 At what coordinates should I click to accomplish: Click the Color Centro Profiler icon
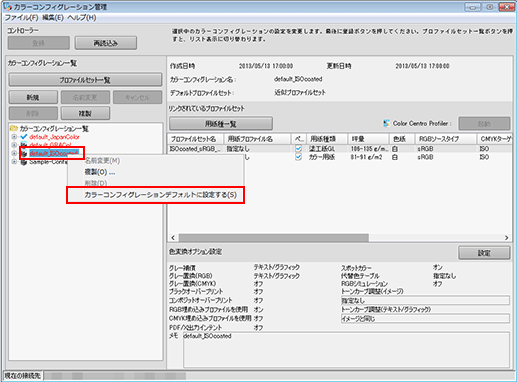pyautogui.click(x=387, y=124)
